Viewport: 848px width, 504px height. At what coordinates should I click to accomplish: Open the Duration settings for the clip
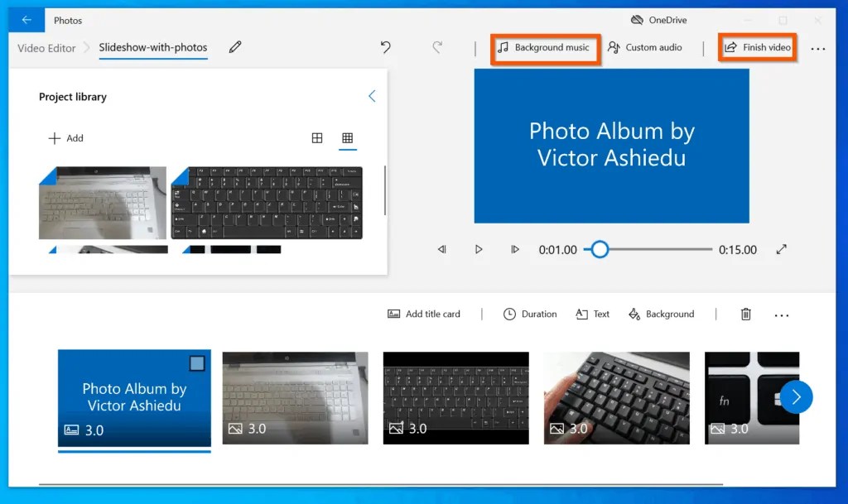pos(529,314)
